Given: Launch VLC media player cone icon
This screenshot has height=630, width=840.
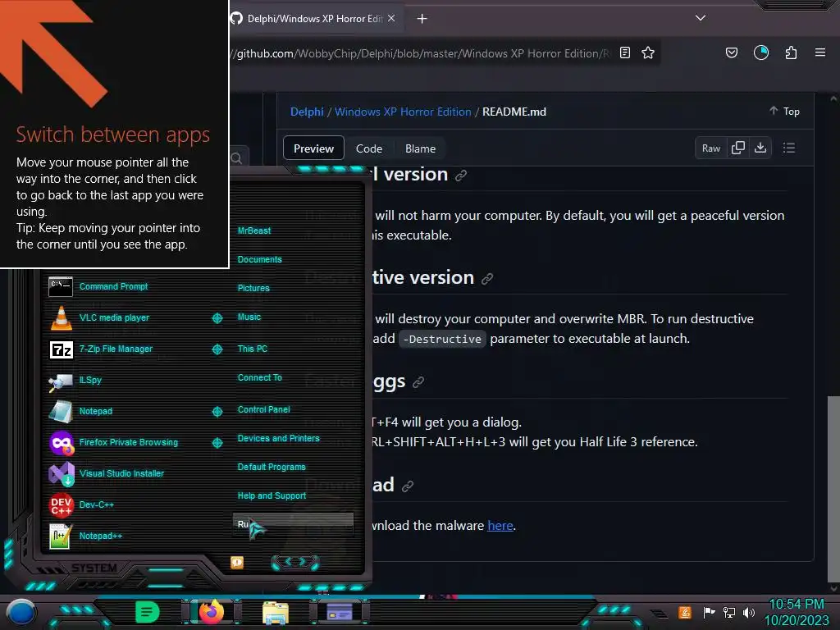Looking at the screenshot, I should 61,317.
